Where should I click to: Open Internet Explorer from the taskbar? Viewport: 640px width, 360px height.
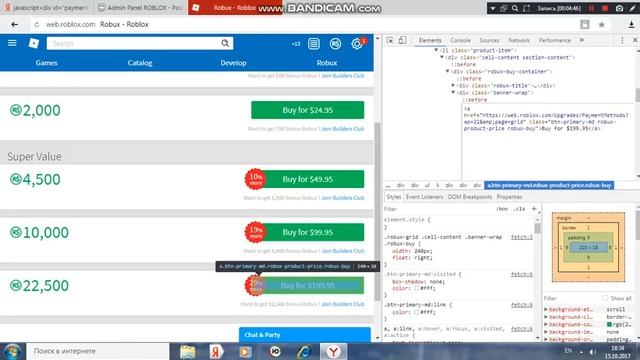click(x=304, y=351)
